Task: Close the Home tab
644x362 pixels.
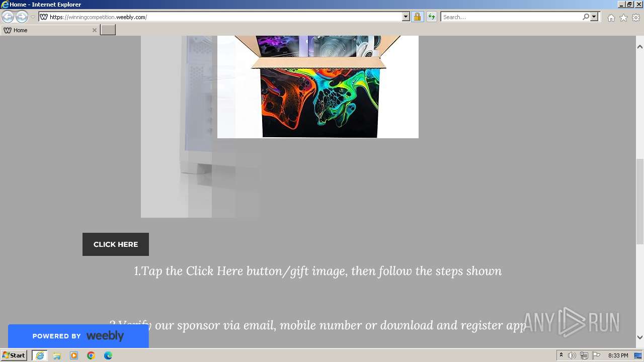Action: [x=94, y=30]
